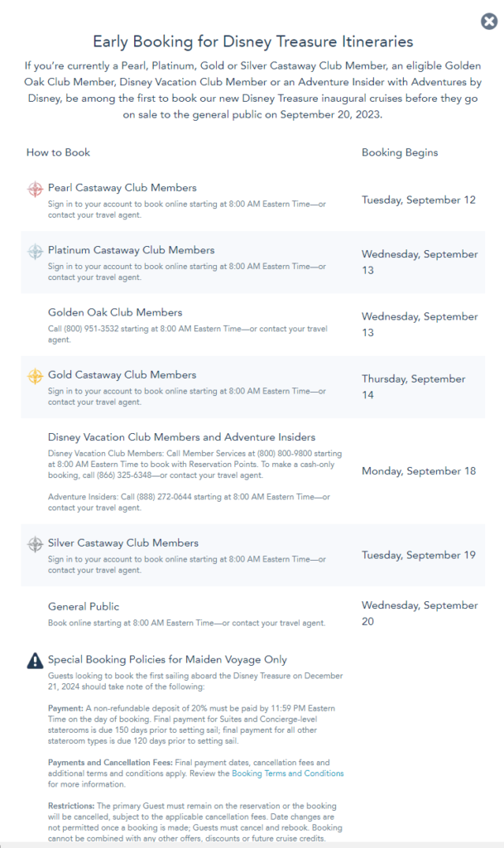Select the Platinum Castaway Club Members heading

131,250
